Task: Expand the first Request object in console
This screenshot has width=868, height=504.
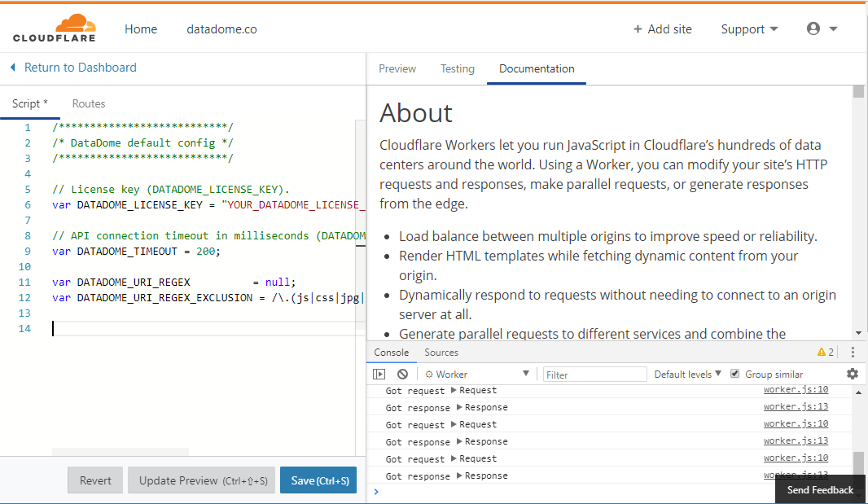Action: point(454,391)
